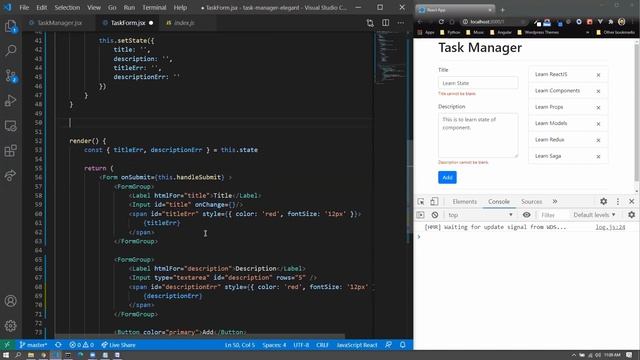Start a Live Share session from status bar
This screenshot has height=360, width=640.
tap(118, 345)
